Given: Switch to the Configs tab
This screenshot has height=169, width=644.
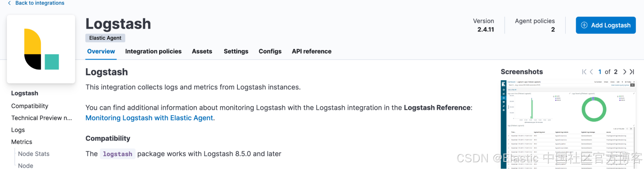Looking at the screenshot, I should tap(270, 51).
